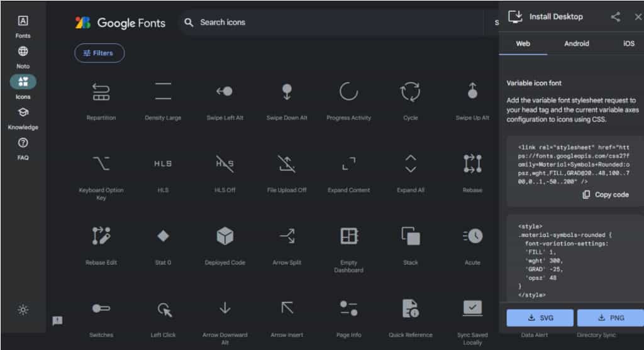Pick the Swipe Down Alt icon

coord(287,92)
